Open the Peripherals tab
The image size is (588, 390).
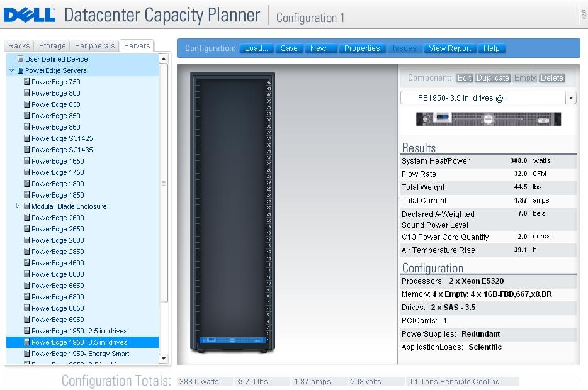point(94,46)
